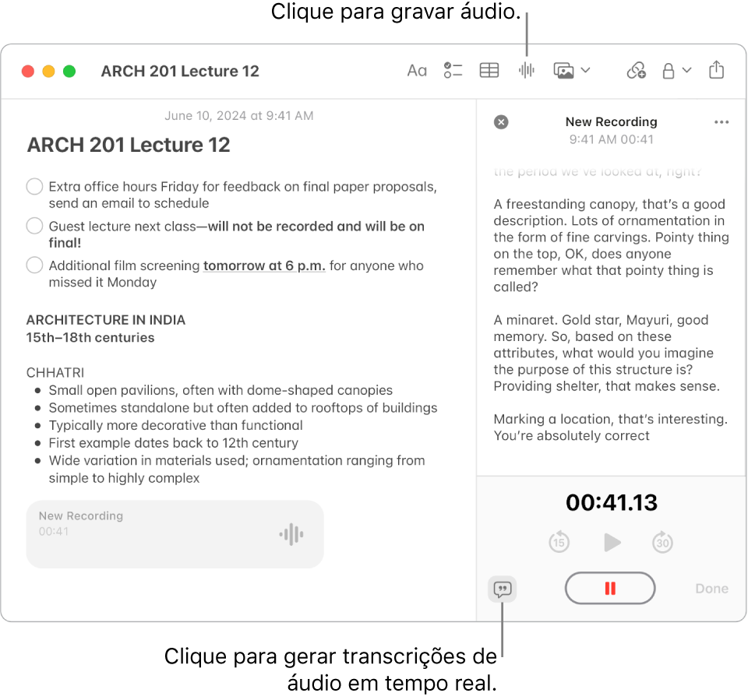The image size is (748, 700).
Task: Open the lock options dropdown arrow
Action: [687, 71]
